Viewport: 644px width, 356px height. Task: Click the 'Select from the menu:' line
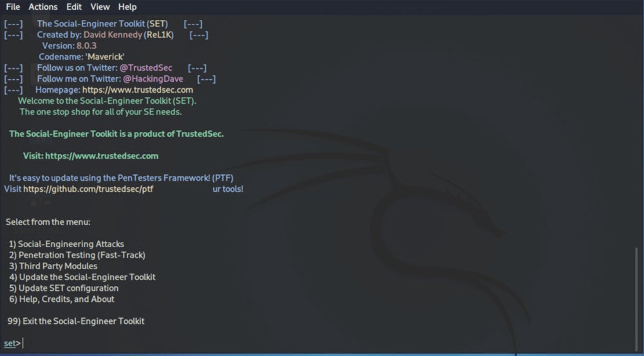point(48,222)
